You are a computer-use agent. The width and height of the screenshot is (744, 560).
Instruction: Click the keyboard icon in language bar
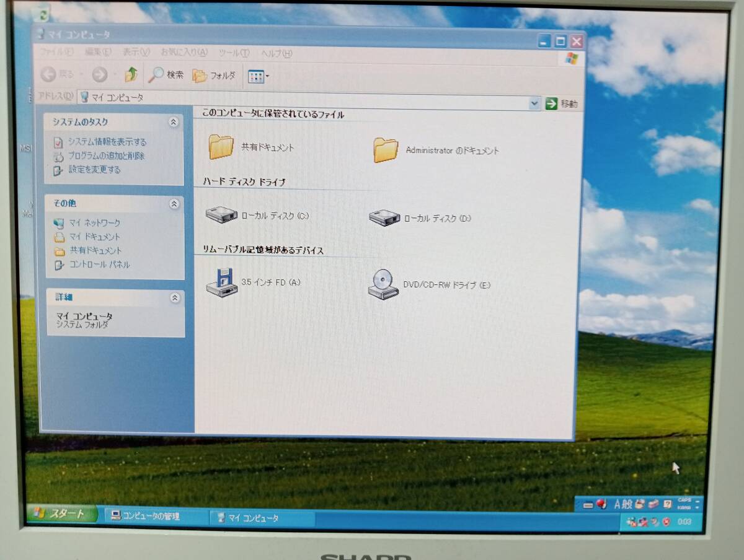point(588,505)
